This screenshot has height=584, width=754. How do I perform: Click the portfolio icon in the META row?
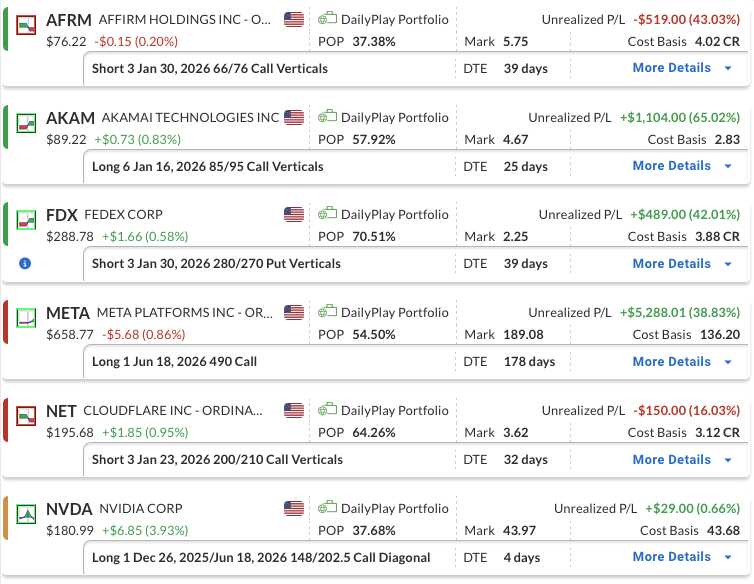327,313
